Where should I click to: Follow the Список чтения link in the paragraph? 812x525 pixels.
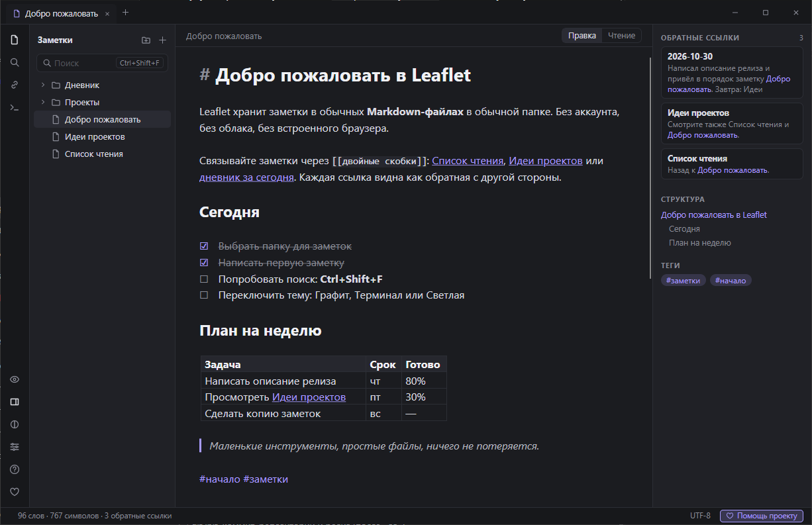[468, 161]
